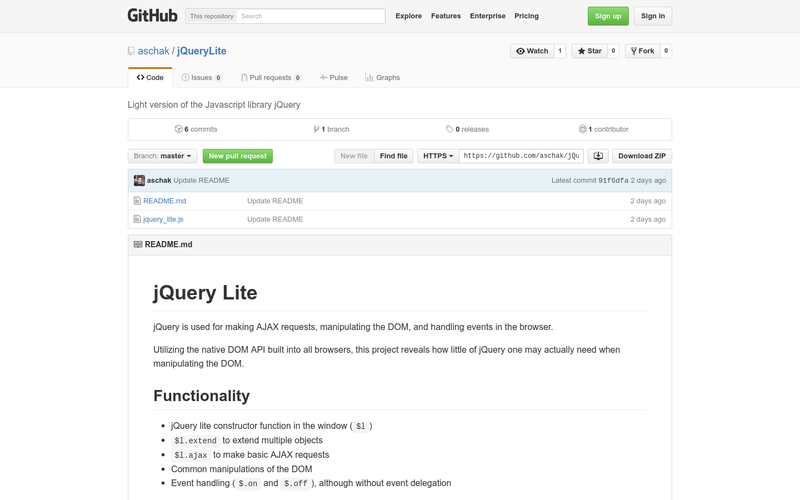
Task: Switch to the Pull requests tab
Action: pyautogui.click(x=270, y=77)
